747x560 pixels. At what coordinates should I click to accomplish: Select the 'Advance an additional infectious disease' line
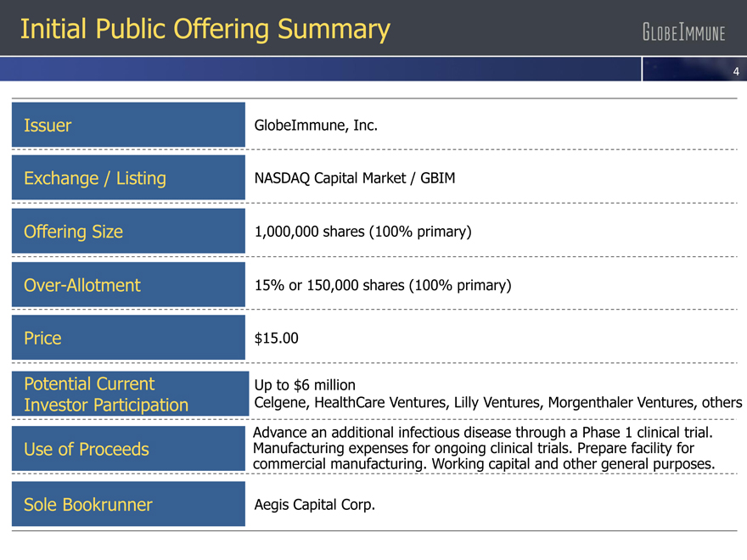481,433
